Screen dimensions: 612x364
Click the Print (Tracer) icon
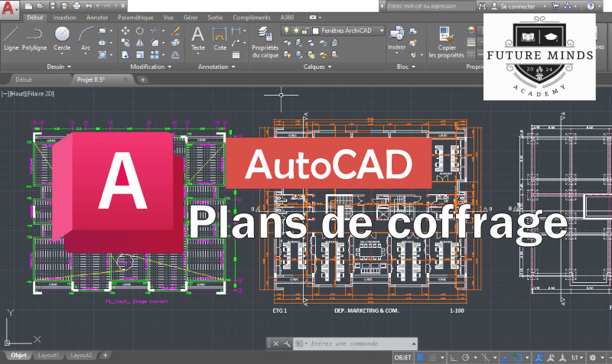pyautogui.click(x=77, y=6)
